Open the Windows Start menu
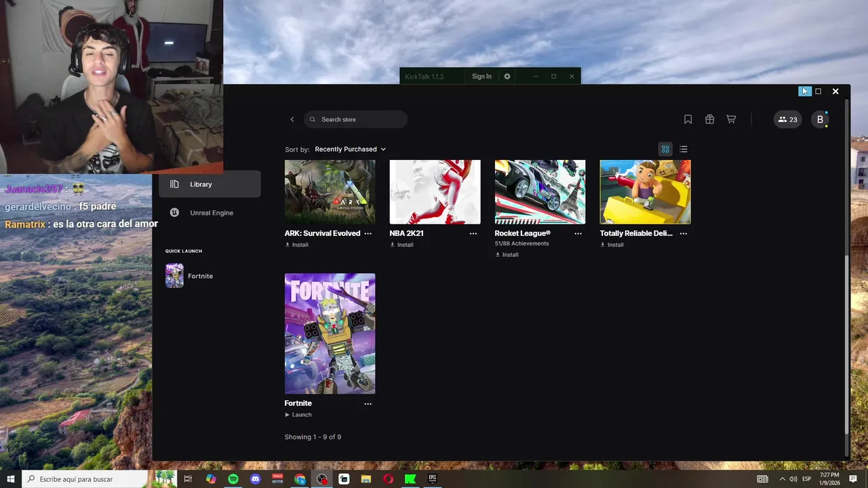The width and height of the screenshot is (868, 488). point(11,479)
